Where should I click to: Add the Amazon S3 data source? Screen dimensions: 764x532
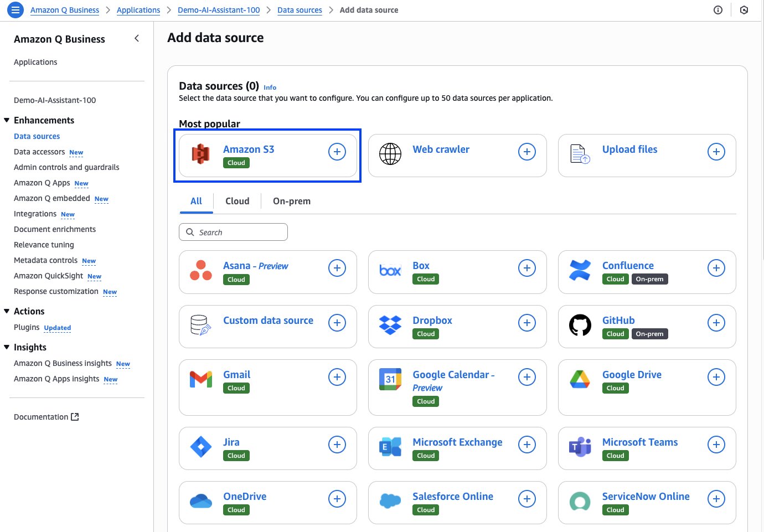coord(337,152)
